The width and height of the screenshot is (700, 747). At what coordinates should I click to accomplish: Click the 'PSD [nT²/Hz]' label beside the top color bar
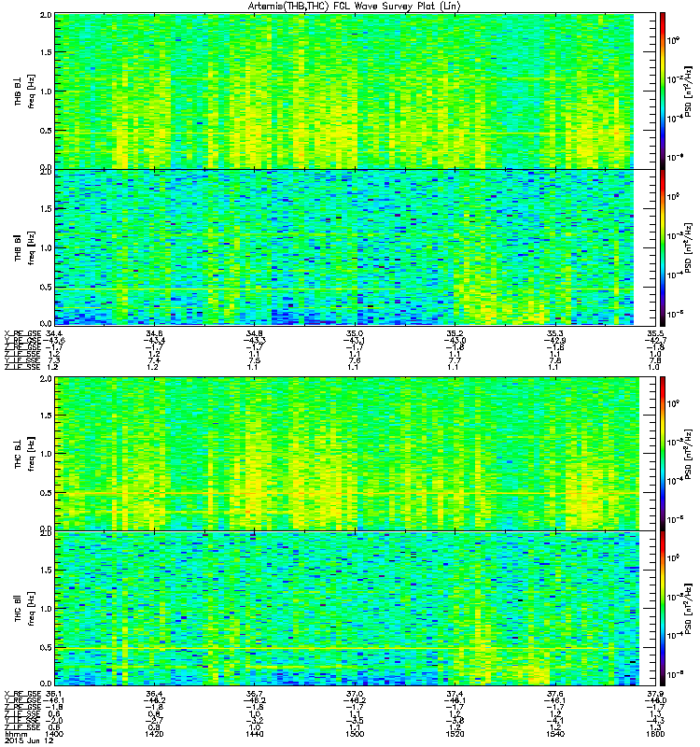pyautogui.click(x=688, y=92)
